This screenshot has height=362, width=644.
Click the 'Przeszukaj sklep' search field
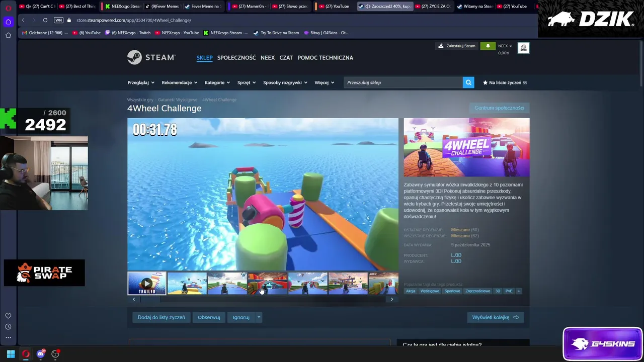pyautogui.click(x=404, y=82)
